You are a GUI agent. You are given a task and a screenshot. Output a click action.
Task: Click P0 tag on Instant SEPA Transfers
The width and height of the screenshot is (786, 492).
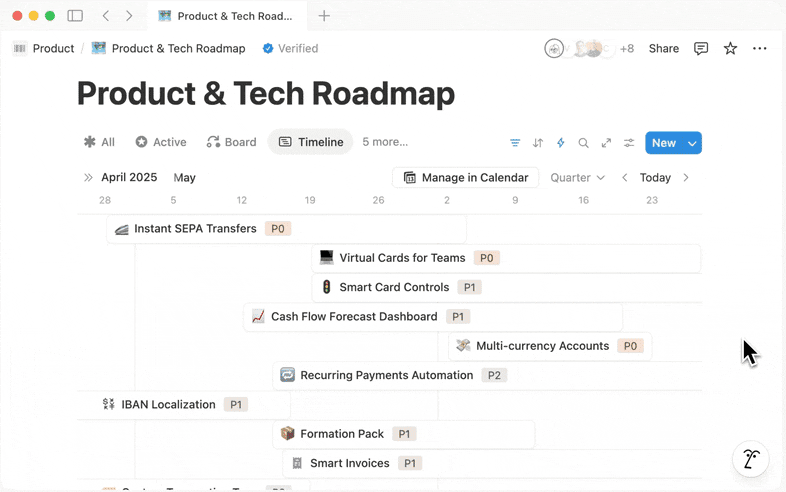[x=278, y=229]
